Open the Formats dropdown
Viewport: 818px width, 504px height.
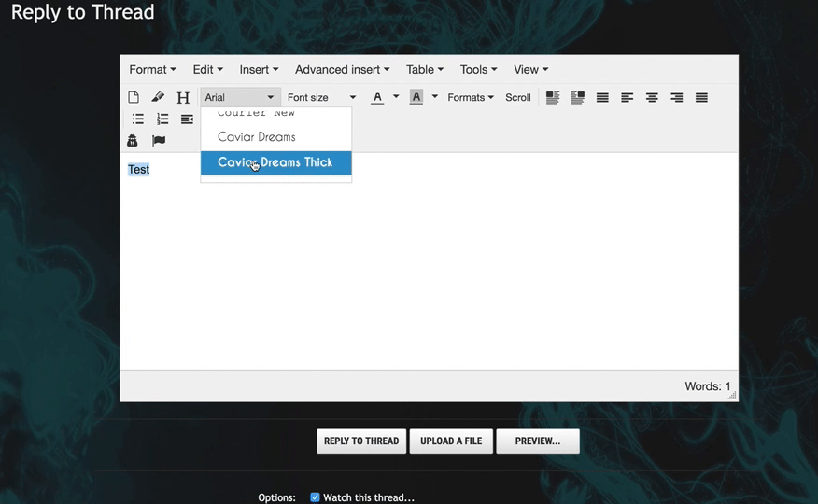pos(470,97)
